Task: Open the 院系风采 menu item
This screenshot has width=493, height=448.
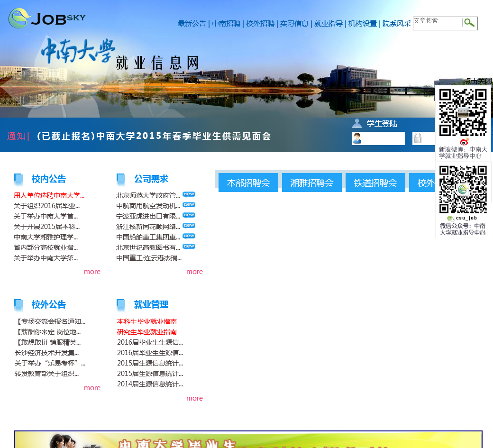Action: tap(396, 24)
